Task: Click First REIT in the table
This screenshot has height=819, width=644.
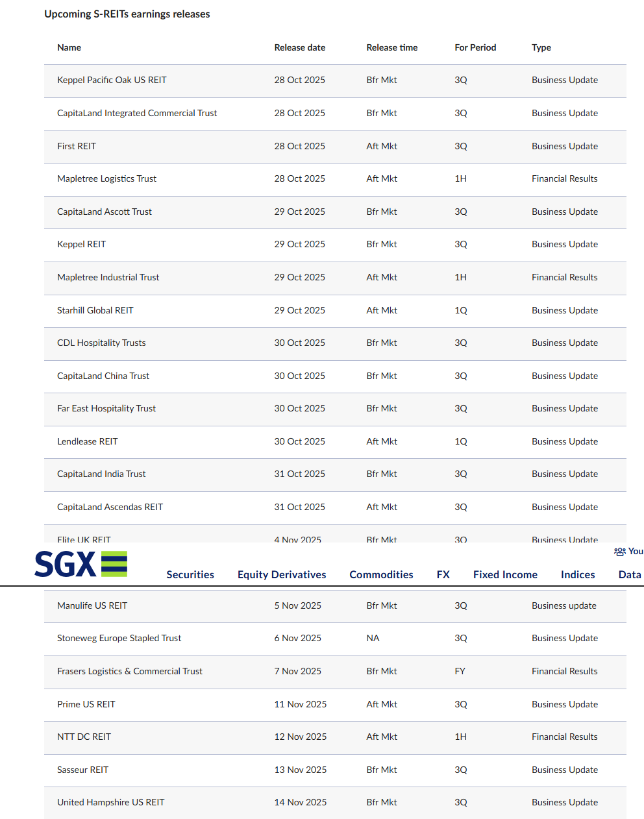Action: point(77,146)
